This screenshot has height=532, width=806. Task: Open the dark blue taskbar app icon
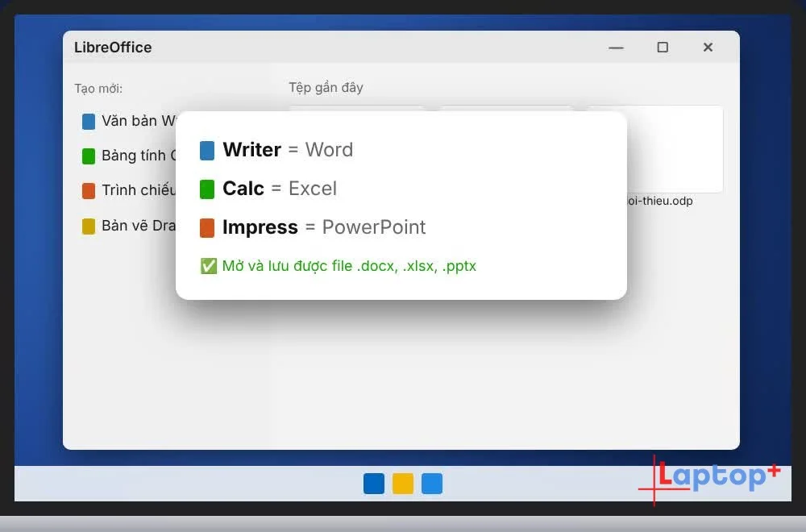pos(374,484)
